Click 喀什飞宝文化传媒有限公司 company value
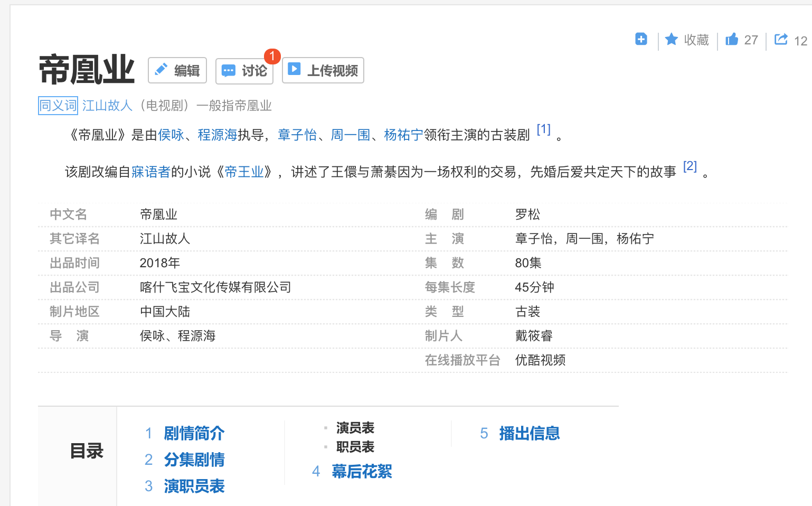The height and width of the screenshot is (506, 812). point(215,287)
